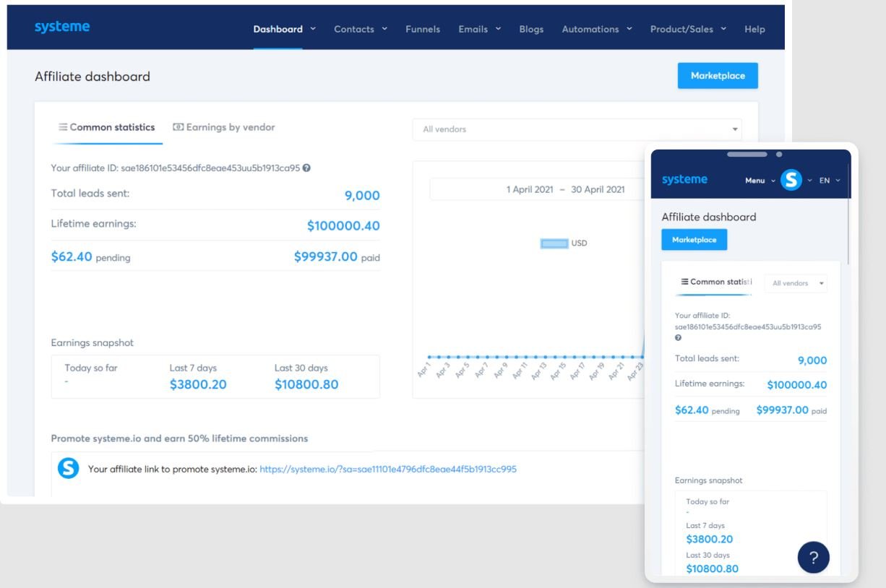Click the desktop Last 30 days value $10800.80
This screenshot has height=588, width=886.
[306, 384]
